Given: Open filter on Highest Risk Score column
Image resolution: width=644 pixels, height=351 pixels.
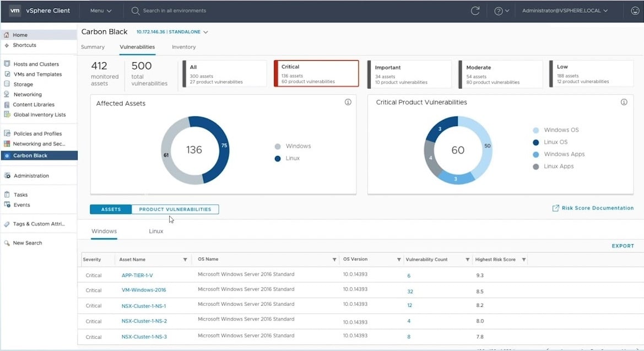Looking at the screenshot, I should click(524, 260).
